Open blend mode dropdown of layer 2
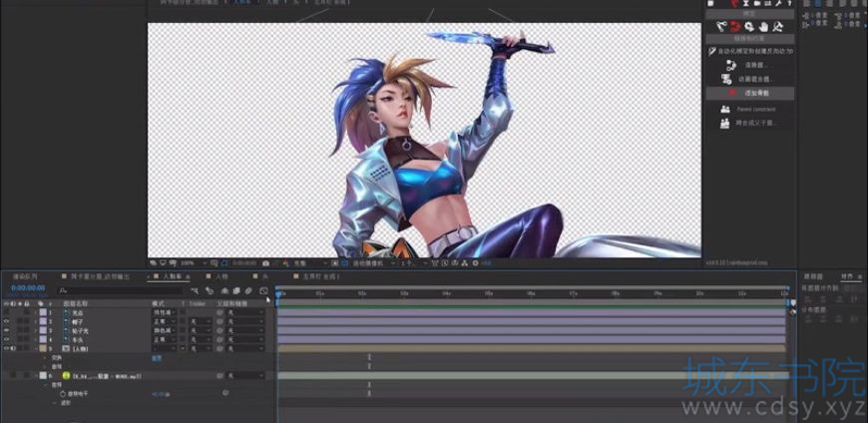The image size is (868, 423). pos(164,321)
